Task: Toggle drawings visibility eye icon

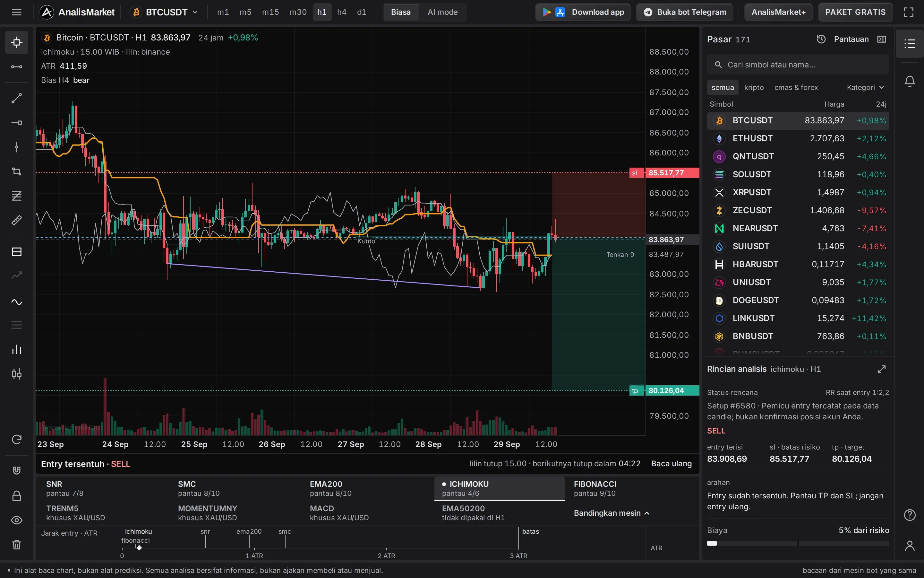Action: (16, 520)
